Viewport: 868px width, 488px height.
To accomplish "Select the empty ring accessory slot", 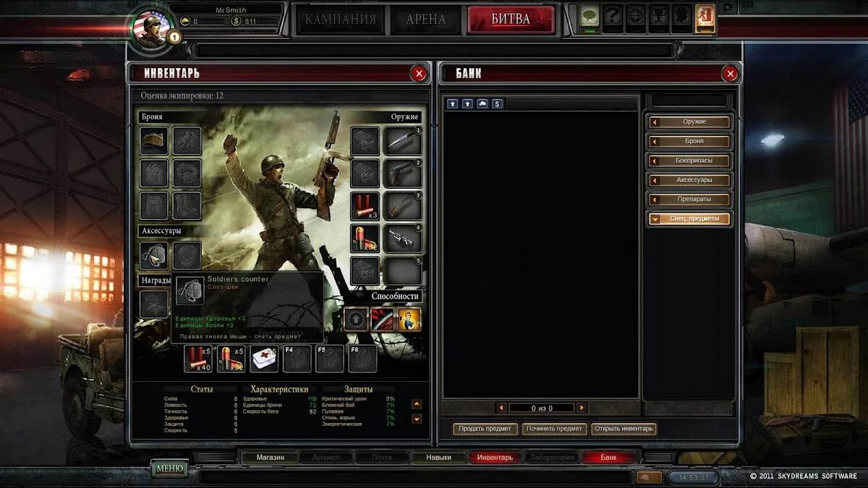I will pos(187,255).
